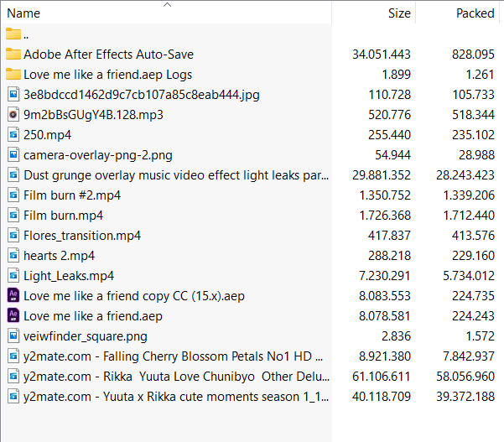
Task: Sort files by the Packed column header
Action: [x=475, y=13]
